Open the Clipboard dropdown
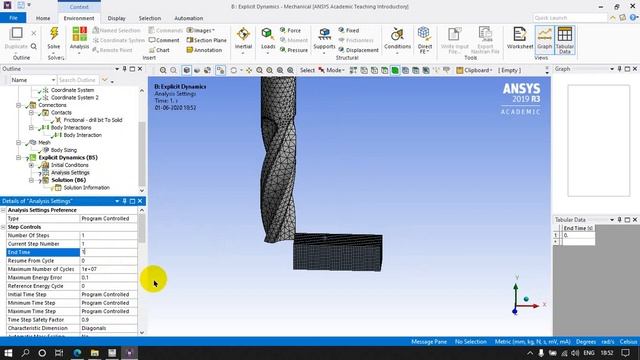Image resolution: width=640 pixels, height=360 pixels. click(474, 70)
